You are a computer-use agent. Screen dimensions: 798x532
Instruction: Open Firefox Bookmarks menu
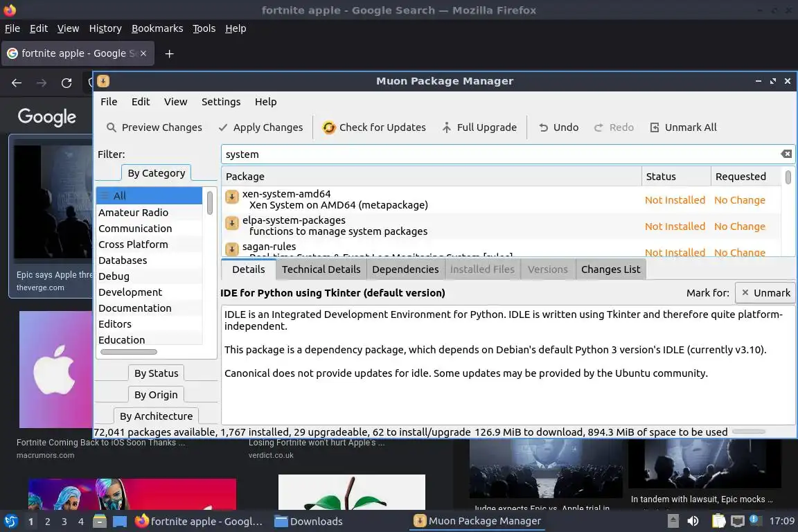[x=157, y=28]
